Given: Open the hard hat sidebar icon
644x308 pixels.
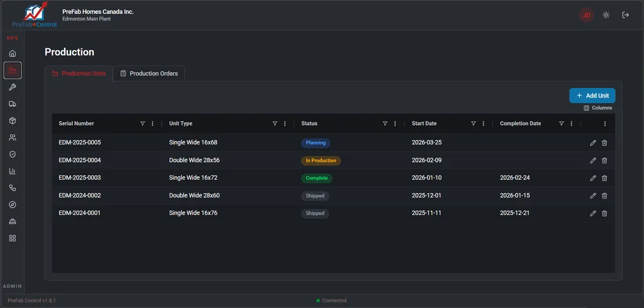Looking at the screenshot, I should [x=13, y=221].
